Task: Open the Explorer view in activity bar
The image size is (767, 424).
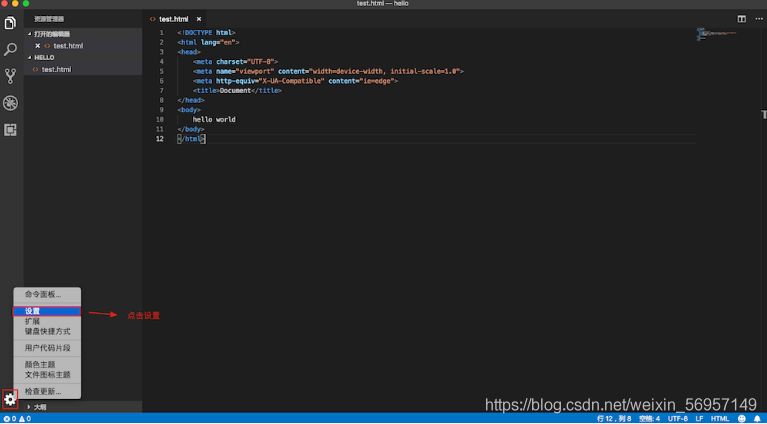Action: (x=10, y=23)
